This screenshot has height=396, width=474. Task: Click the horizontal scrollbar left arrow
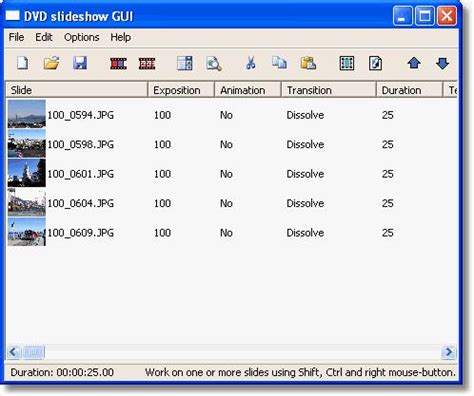click(x=14, y=352)
